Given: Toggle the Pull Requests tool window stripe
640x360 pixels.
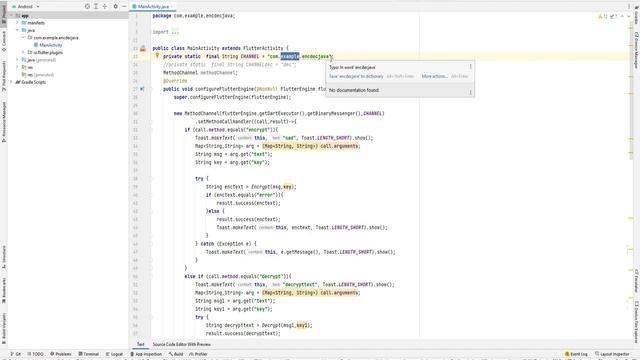Looking at the screenshot, I should (x=4, y=76).
